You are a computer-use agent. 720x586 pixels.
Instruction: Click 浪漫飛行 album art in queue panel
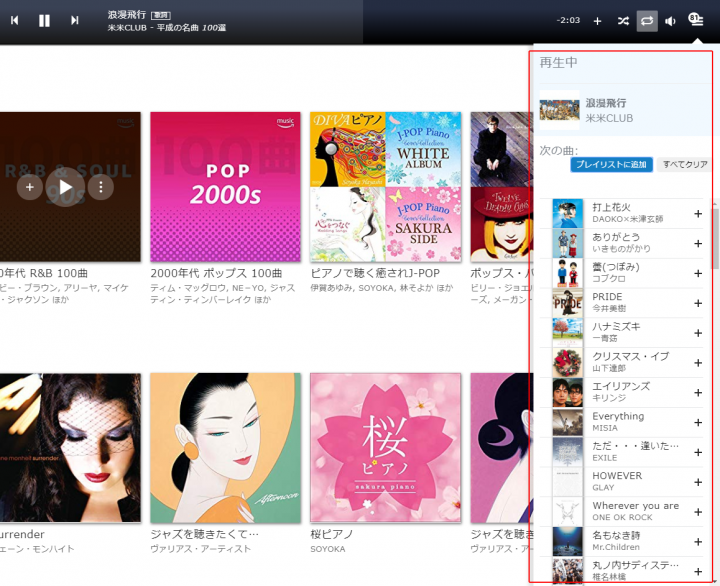tap(559, 110)
